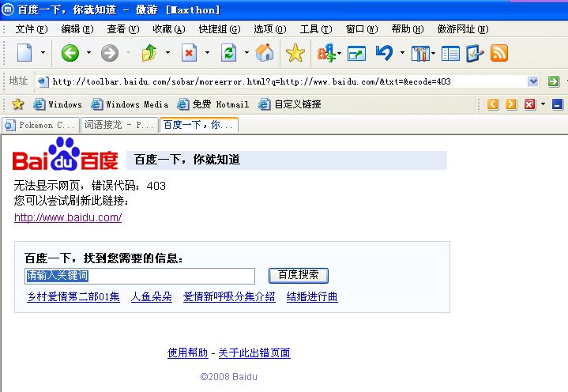The image size is (568, 392).
Task: Open the Windows Media favorites link
Action: (130, 104)
